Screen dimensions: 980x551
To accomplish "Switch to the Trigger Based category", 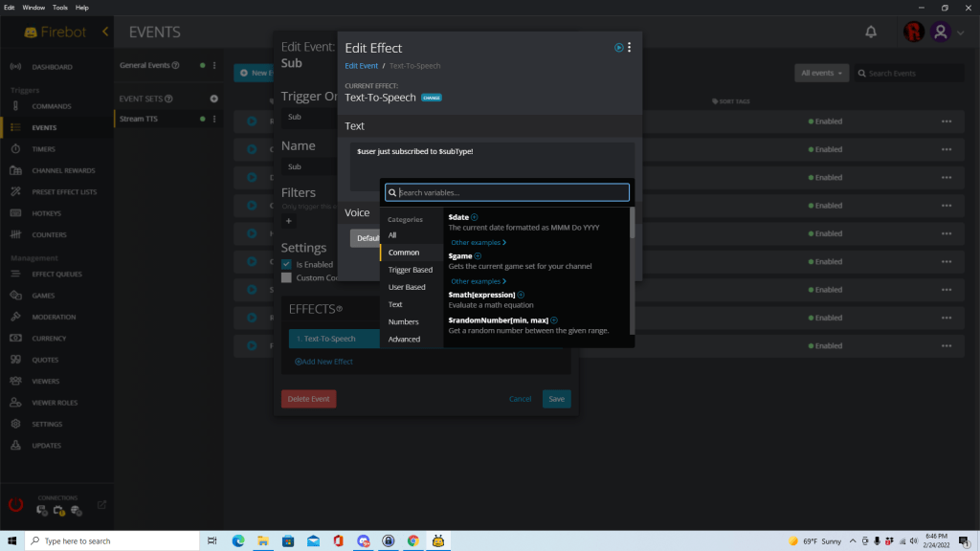I will (x=412, y=270).
